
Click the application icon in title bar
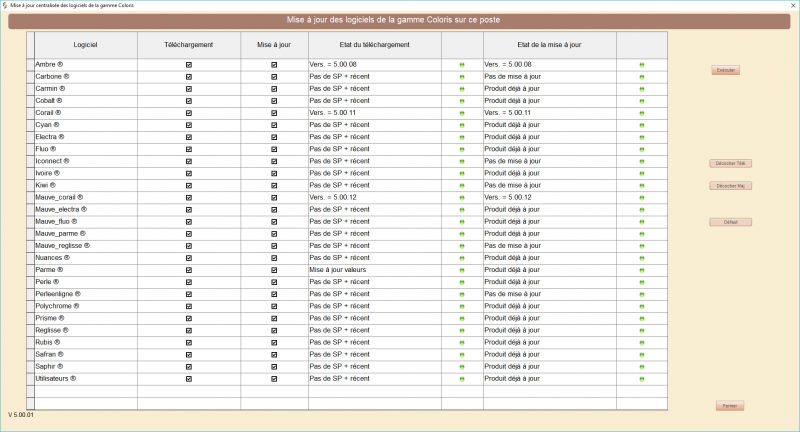[x=5, y=5]
